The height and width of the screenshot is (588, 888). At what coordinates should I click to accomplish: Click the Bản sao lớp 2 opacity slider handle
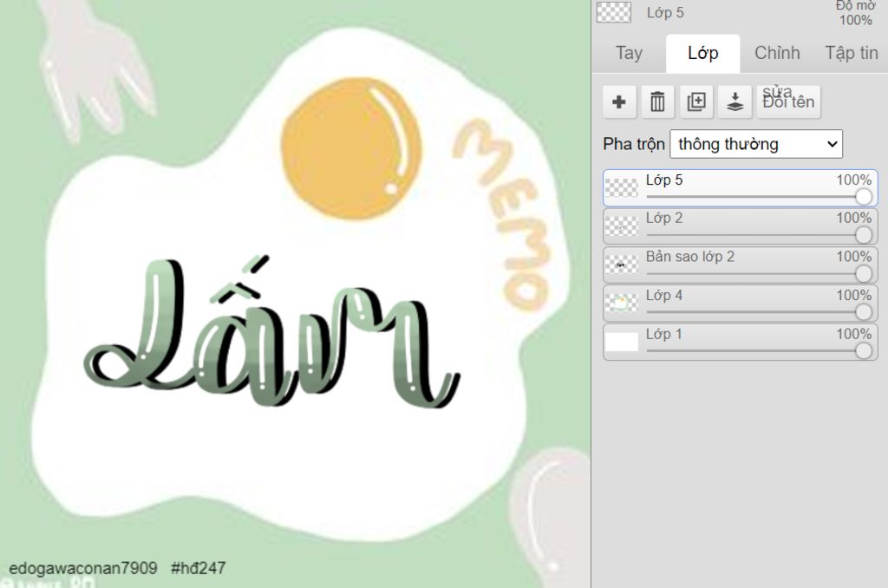coord(863,274)
